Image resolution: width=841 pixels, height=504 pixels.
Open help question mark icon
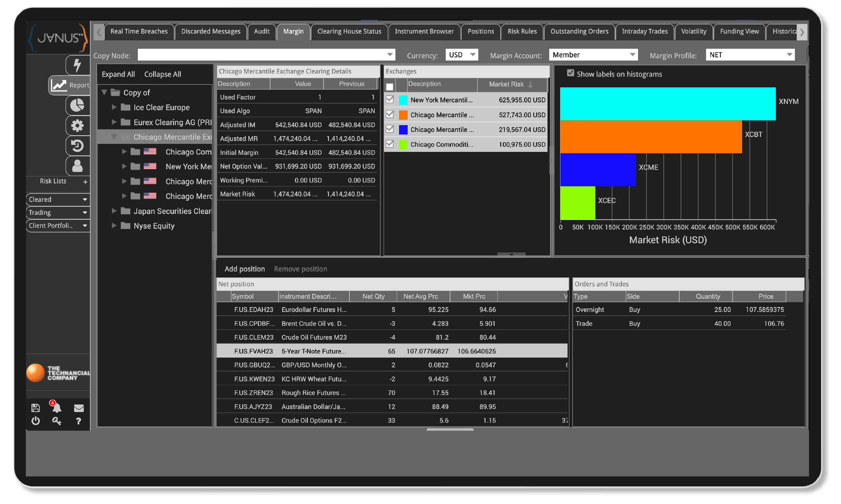click(78, 421)
